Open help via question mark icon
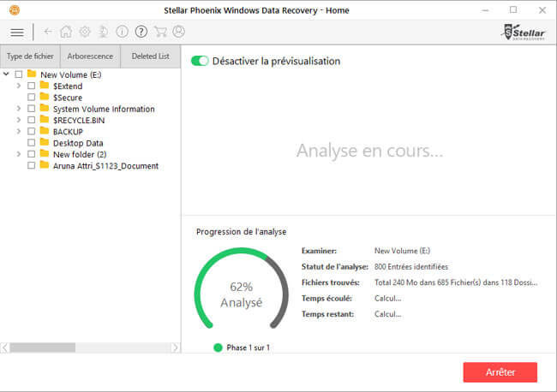The height and width of the screenshot is (392, 557). [x=141, y=32]
